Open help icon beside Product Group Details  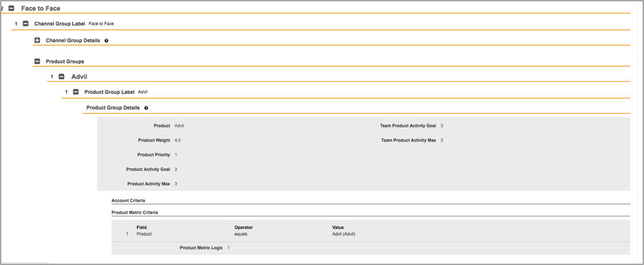point(146,108)
